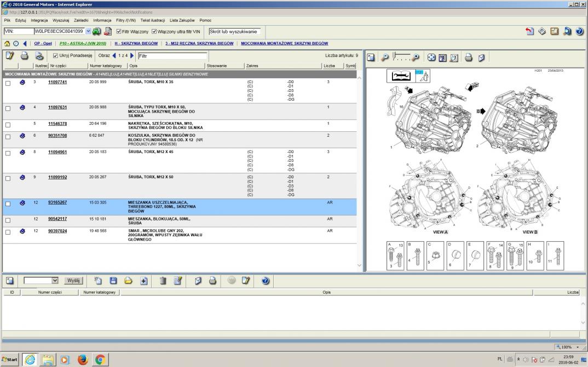The image size is (588, 367).
Task: Open the Lista Zakupów menu
Action: click(x=182, y=20)
